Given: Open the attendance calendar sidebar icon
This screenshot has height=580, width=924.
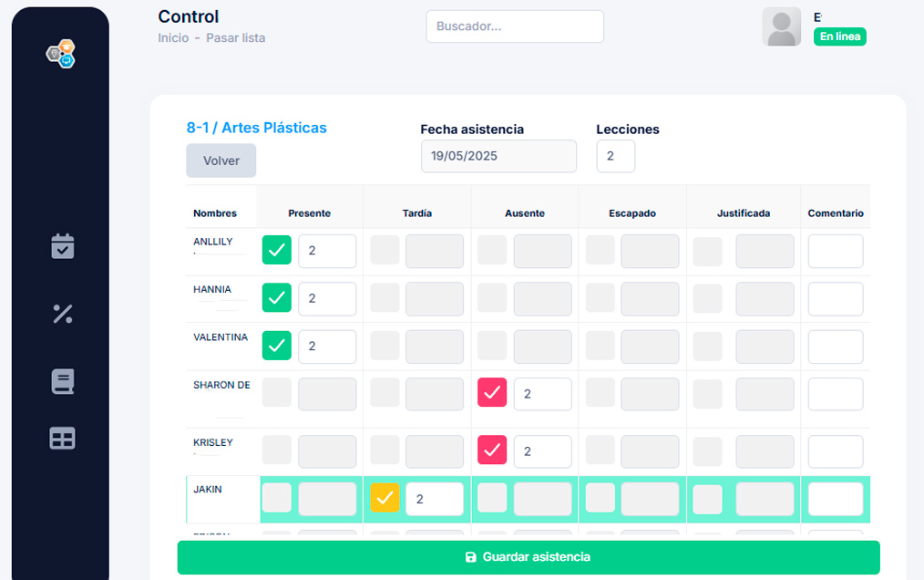Looking at the screenshot, I should [x=61, y=246].
